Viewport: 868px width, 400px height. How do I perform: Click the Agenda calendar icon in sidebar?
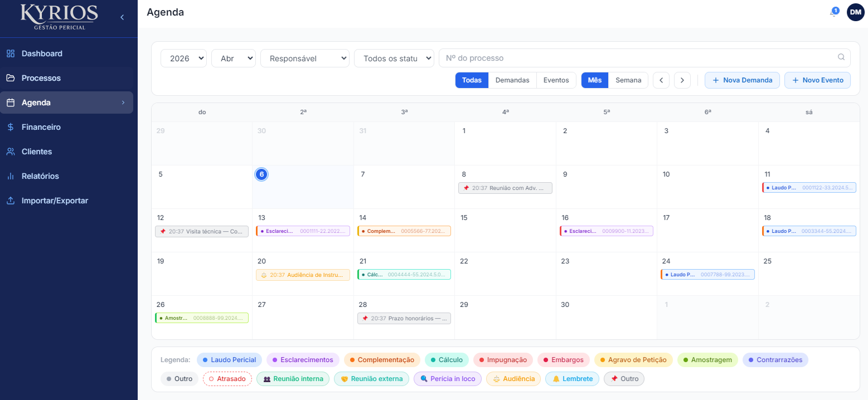coord(10,103)
